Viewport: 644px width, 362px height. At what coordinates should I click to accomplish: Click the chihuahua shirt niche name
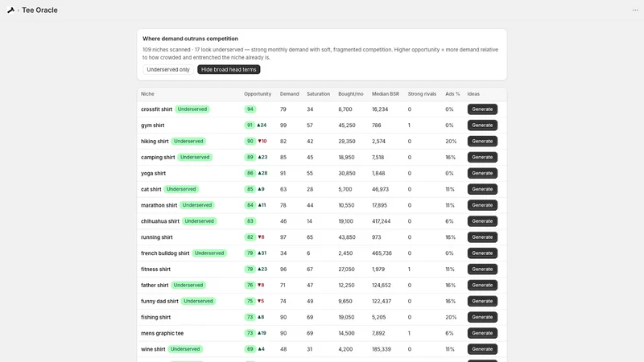click(159, 221)
